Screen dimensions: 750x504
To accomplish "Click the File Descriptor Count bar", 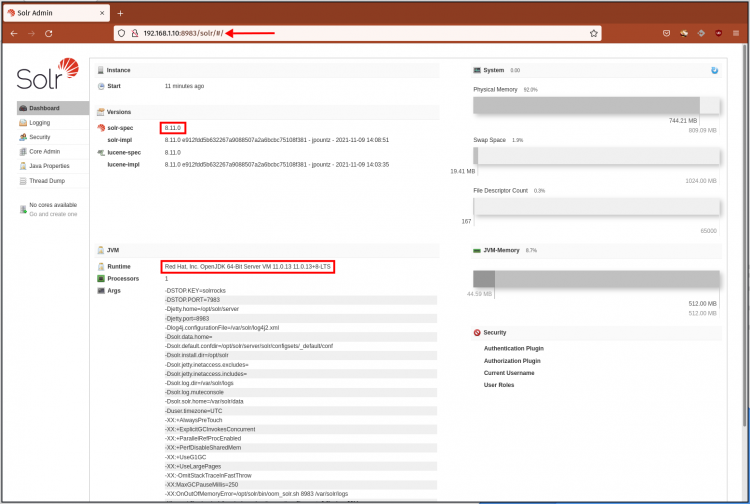I will click(596, 207).
